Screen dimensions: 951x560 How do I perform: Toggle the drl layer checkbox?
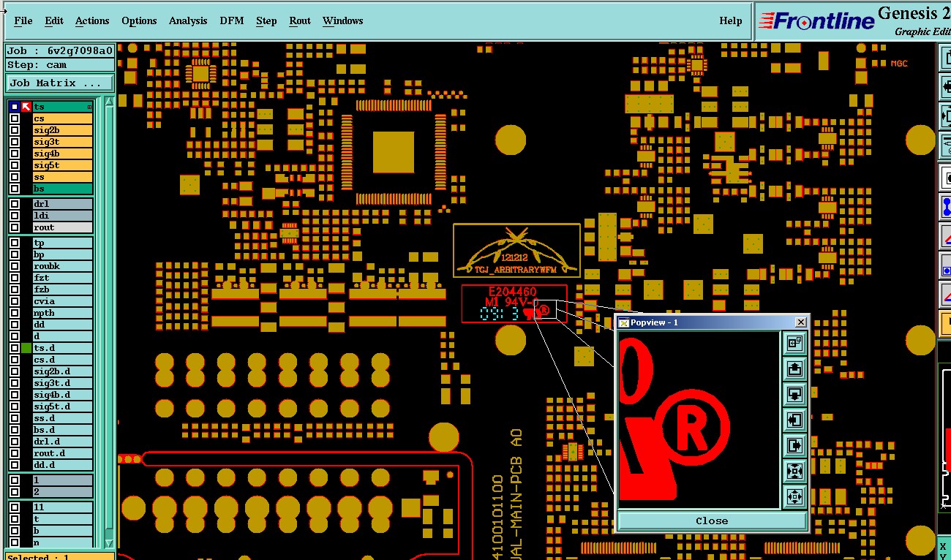15,204
